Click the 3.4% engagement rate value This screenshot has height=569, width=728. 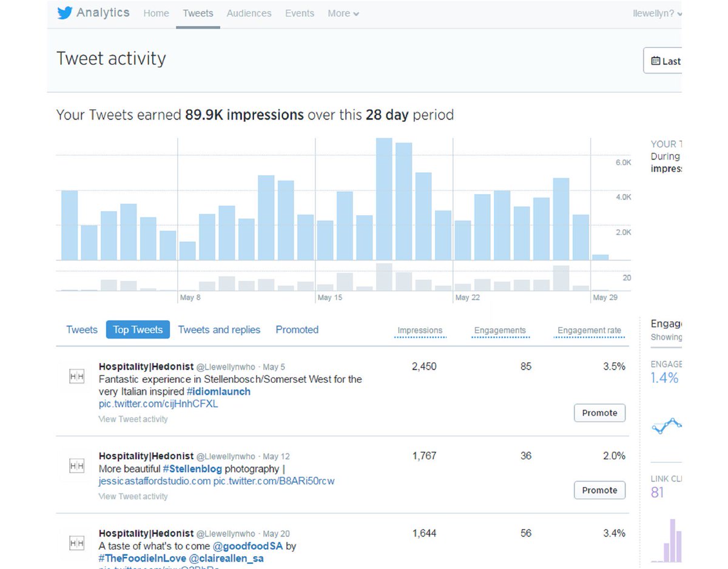tap(614, 533)
